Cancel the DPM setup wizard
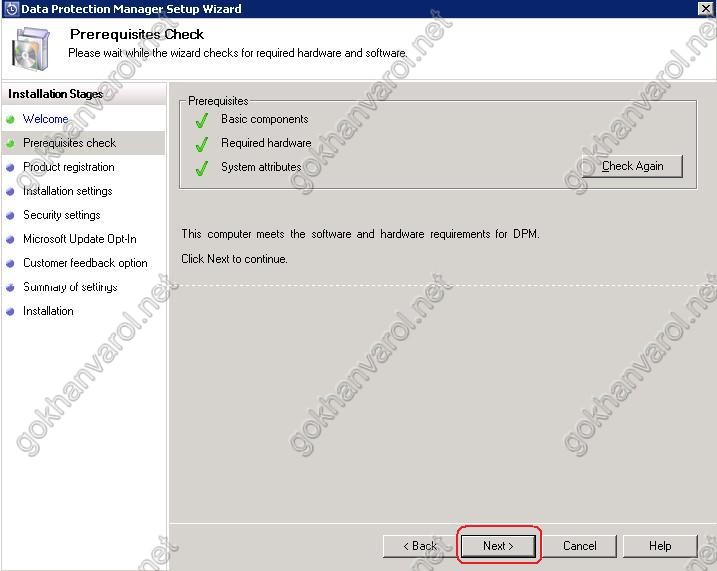Screen dimensions: 717x571 tap(579, 546)
